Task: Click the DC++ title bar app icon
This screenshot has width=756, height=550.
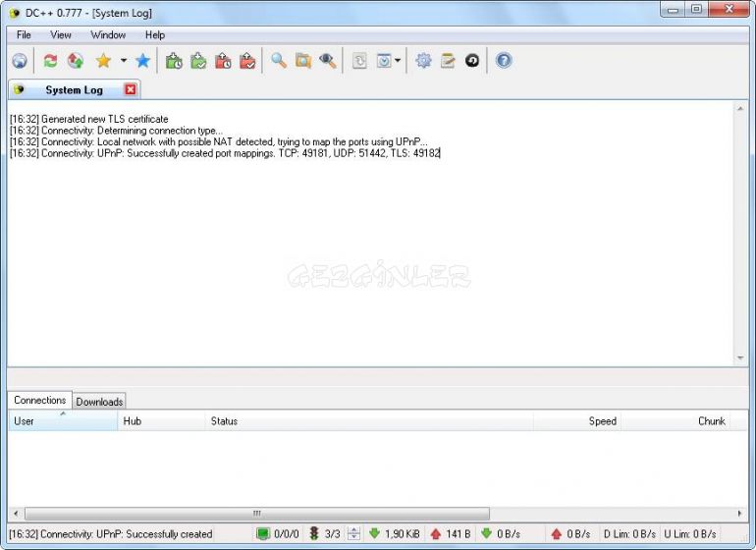Action: [x=15, y=13]
